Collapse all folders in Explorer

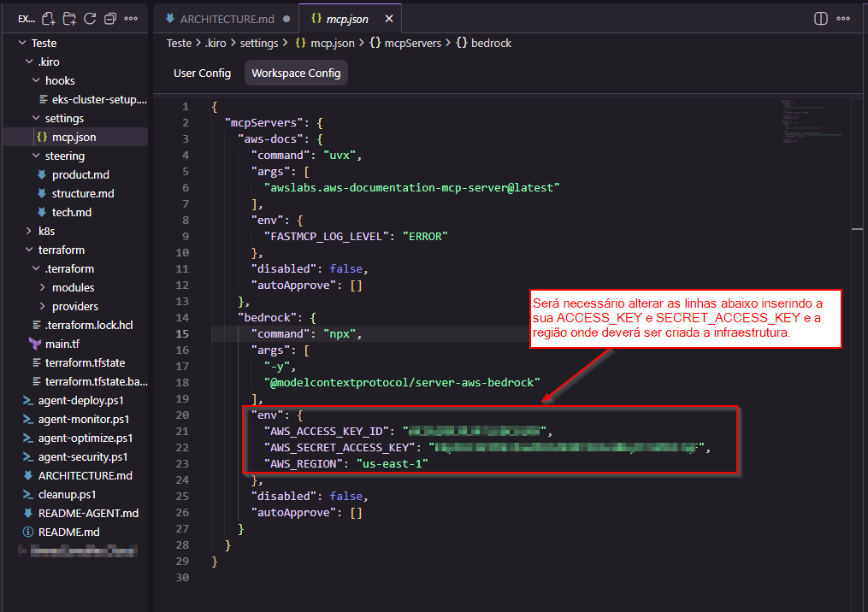110,18
